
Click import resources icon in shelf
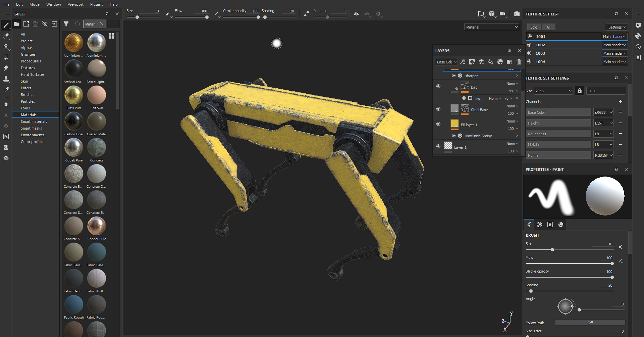point(54,24)
